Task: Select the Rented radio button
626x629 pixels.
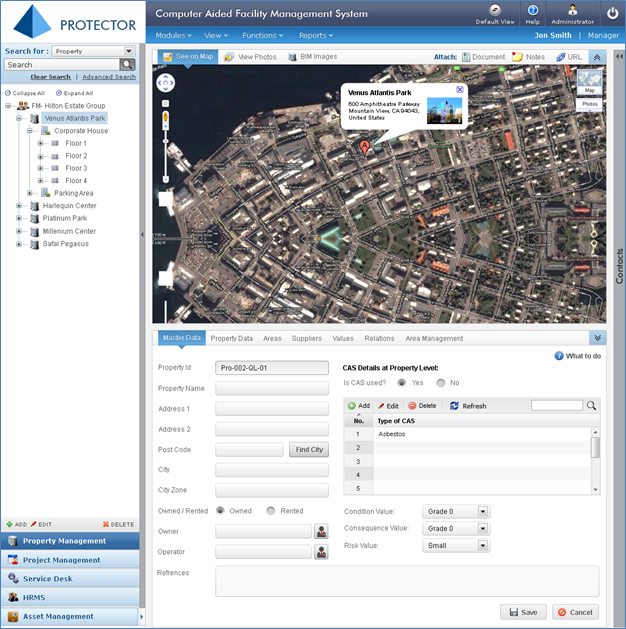Action: 271,511
